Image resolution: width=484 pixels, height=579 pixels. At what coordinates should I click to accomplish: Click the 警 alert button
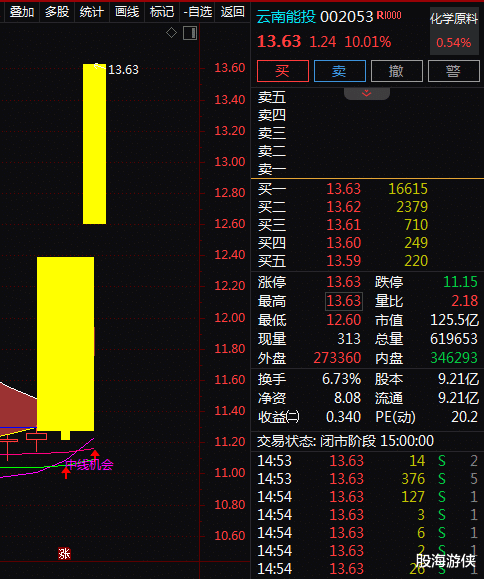coord(454,71)
